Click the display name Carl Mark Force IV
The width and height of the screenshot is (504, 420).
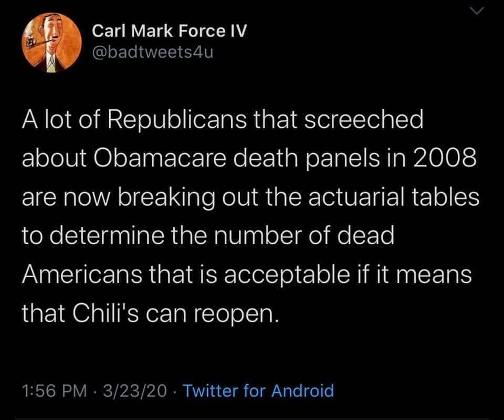[x=169, y=31]
